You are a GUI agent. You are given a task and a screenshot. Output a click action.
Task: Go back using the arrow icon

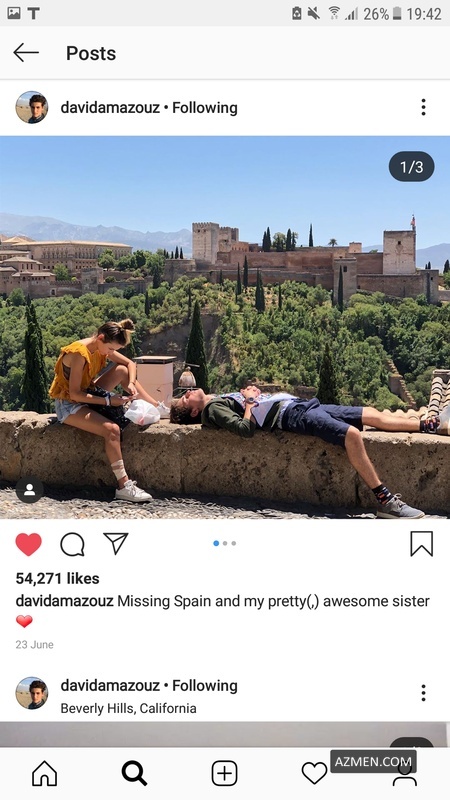[x=26, y=53]
